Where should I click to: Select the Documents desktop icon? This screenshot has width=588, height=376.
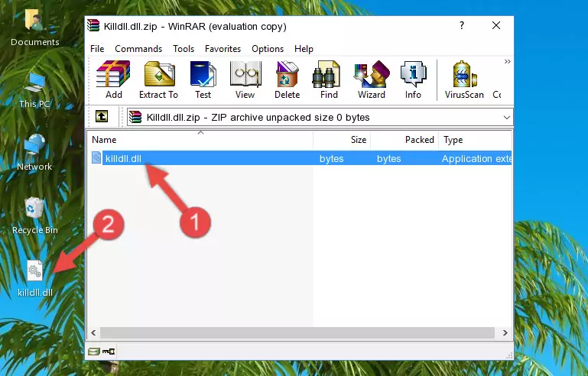[x=34, y=28]
